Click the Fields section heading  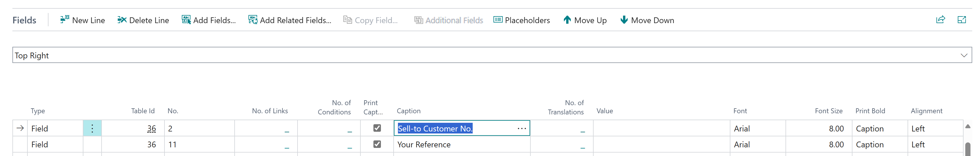point(24,20)
